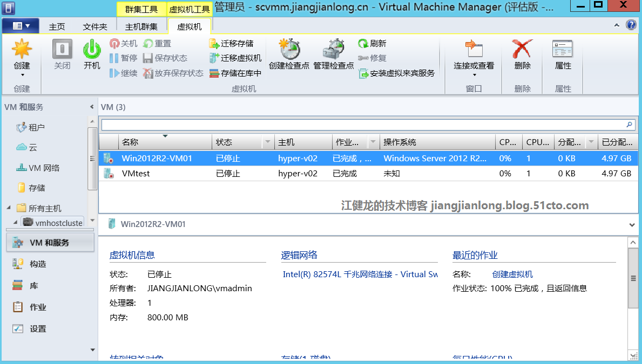Click 修复 repair icon

coord(363,58)
